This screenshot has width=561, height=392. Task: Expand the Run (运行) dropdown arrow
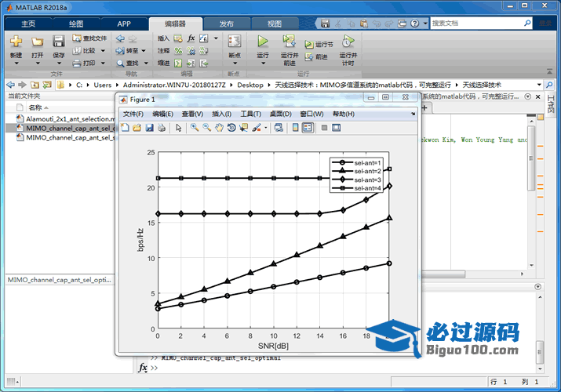(x=263, y=64)
